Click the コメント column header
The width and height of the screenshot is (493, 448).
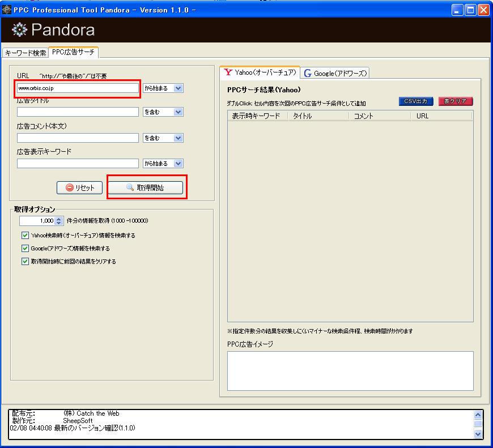click(x=380, y=116)
